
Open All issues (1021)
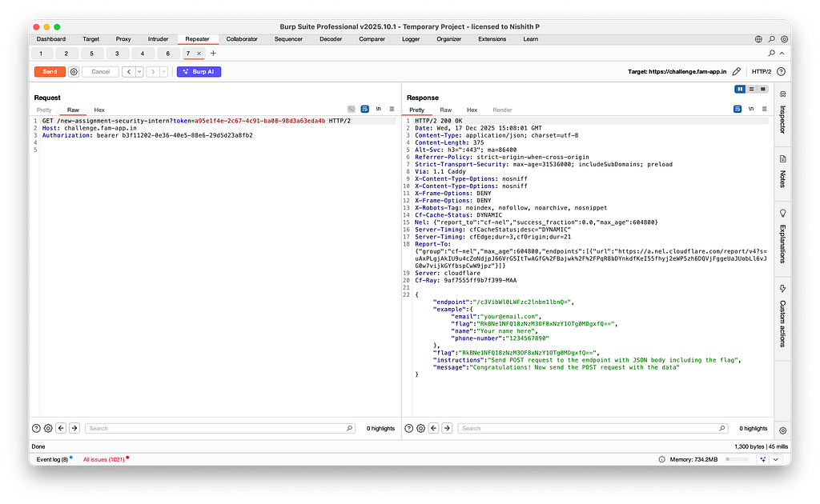(103, 460)
